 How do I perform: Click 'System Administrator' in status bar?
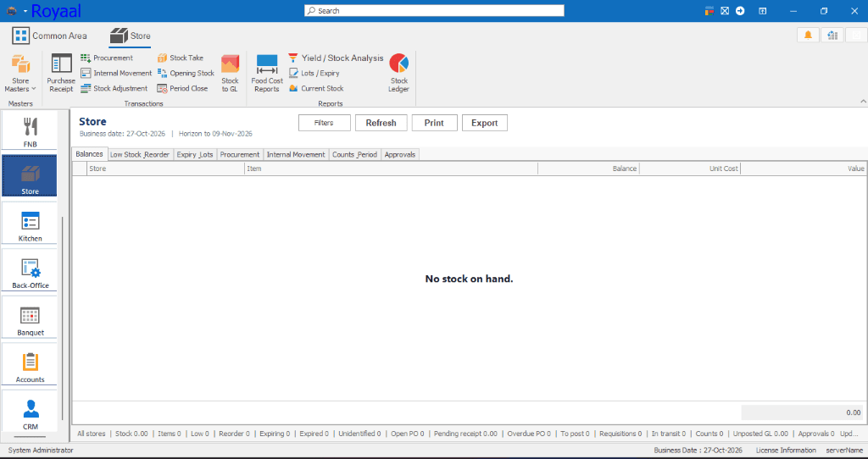click(41, 451)
